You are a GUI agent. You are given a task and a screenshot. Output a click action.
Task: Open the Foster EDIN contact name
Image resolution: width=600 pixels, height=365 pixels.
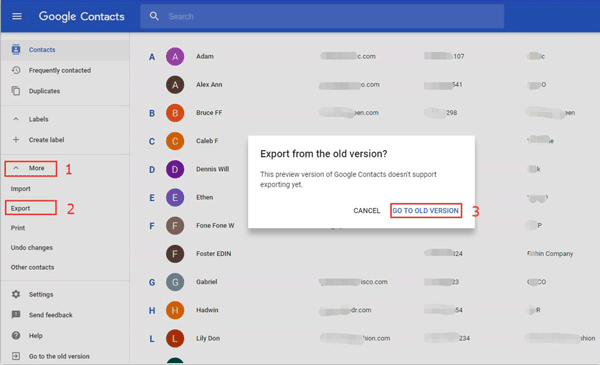(x=214, y=254)
